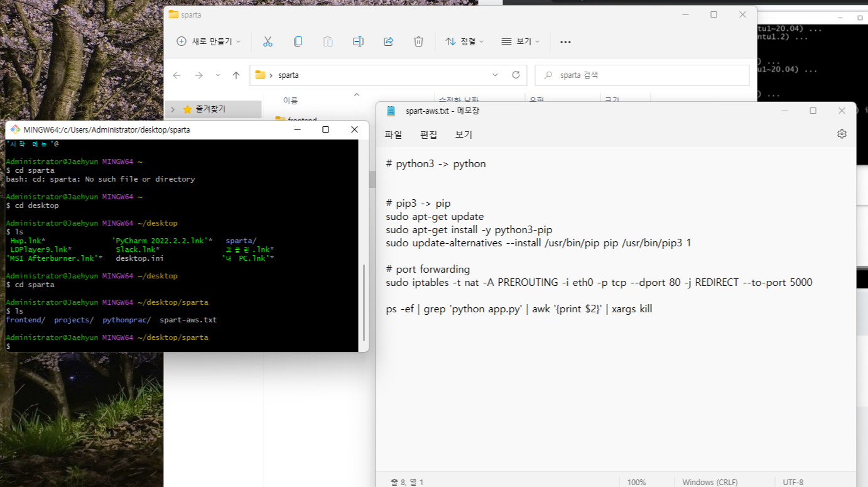The image size is (868, 487).
Task: Refresh the sparta folder view
Action: 516,75
